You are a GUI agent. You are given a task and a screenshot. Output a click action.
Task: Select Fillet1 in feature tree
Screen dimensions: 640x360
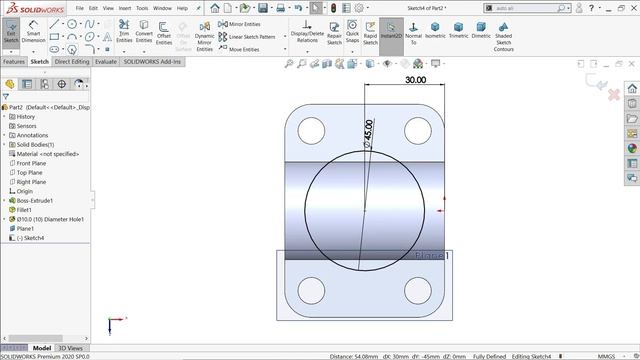tap(24, 210)
